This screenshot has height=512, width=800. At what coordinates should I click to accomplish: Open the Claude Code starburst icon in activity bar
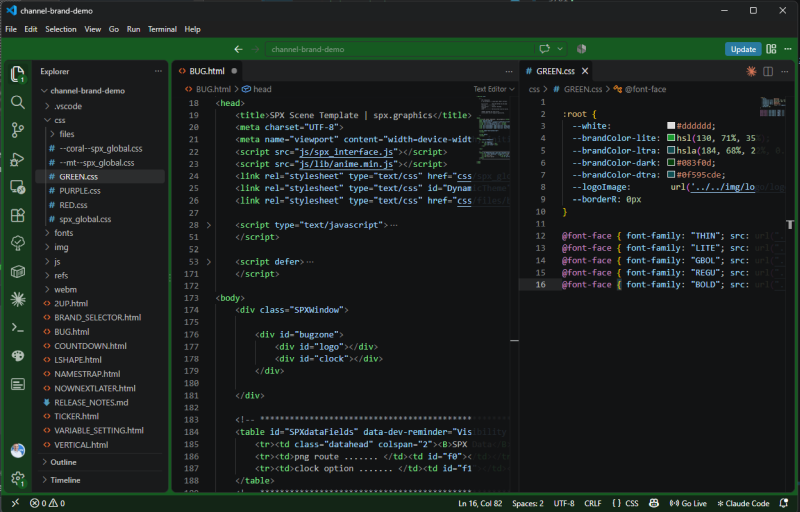tap(17, 299)
